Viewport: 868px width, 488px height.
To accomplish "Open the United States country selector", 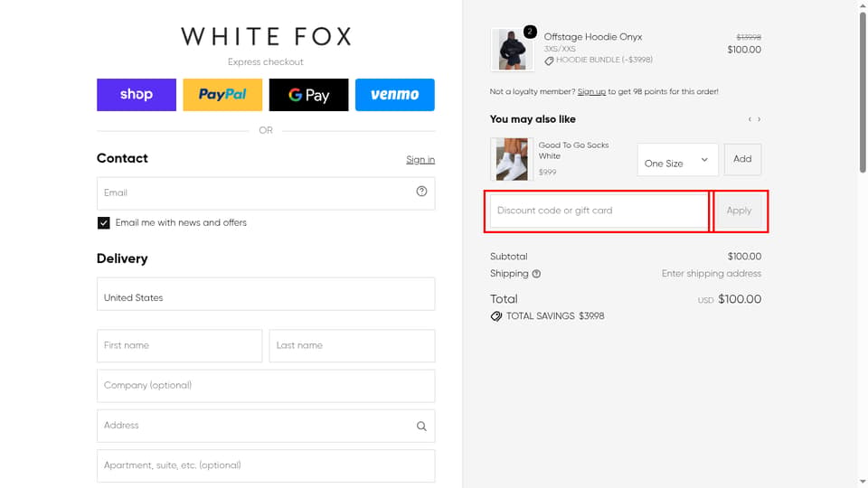I will tap(266, 294).
